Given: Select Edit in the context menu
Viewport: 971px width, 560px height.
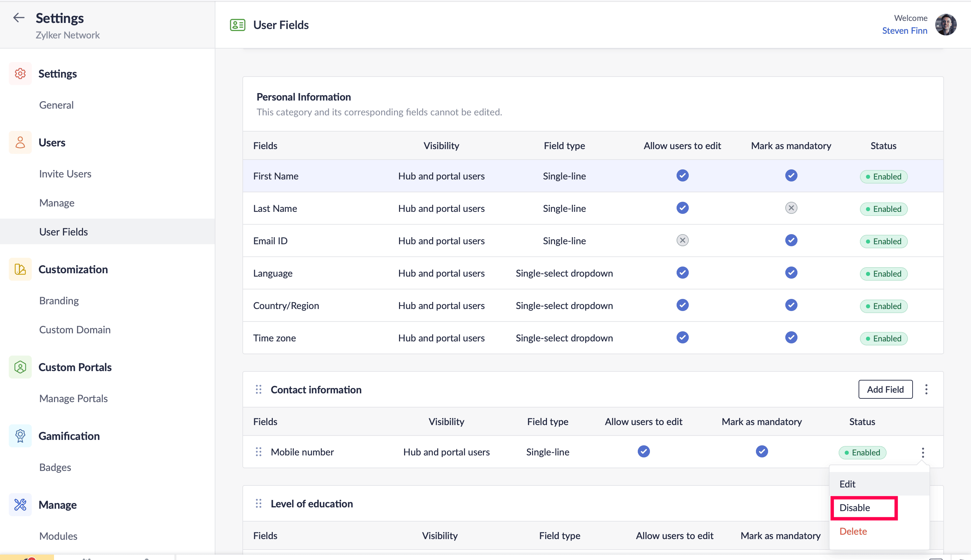Looking at the screenshot, I should [847, 484].
